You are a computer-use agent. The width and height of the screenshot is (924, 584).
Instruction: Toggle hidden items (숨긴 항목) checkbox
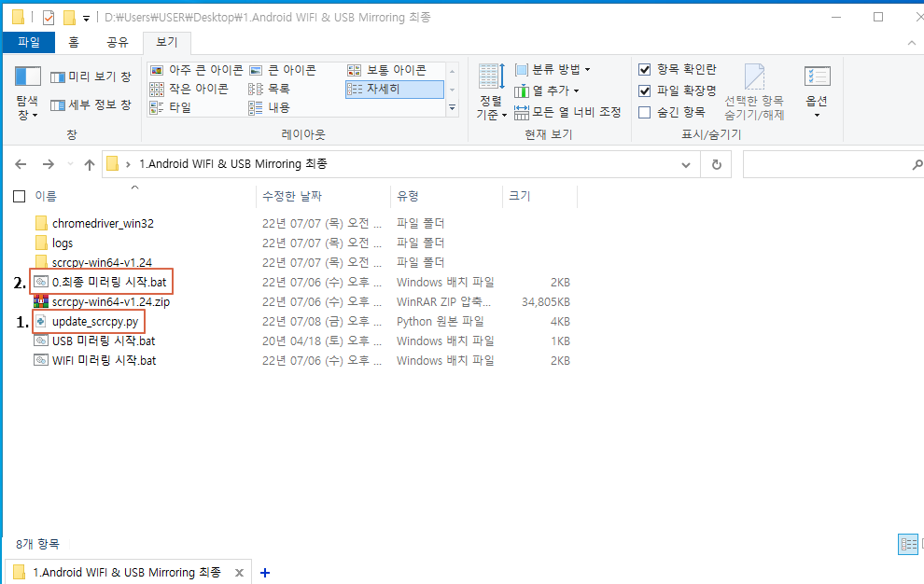[645, 112]
